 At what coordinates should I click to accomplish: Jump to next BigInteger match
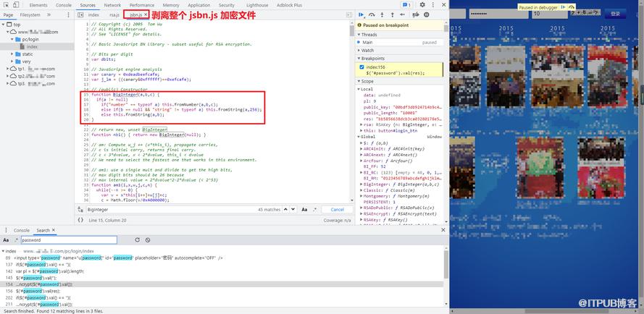coord(293,209)
